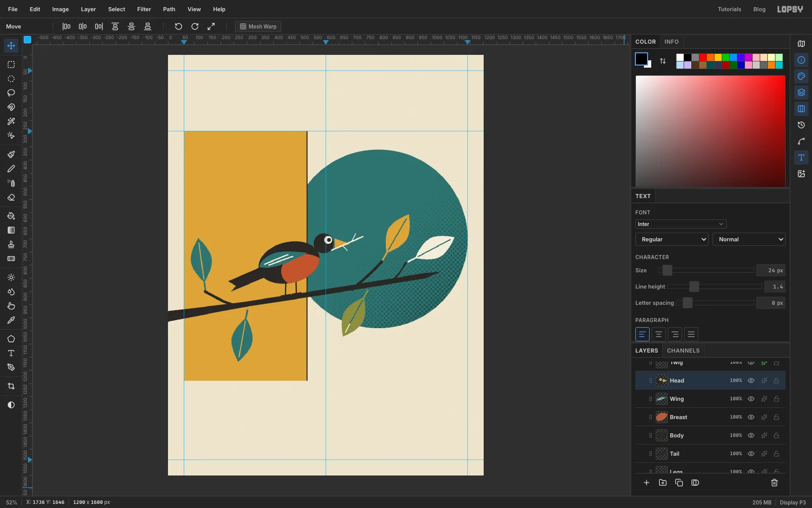Select the Move tool in toolbar
Image resolution: width=812 pixels, height=508 pixels.
point(11,46)
